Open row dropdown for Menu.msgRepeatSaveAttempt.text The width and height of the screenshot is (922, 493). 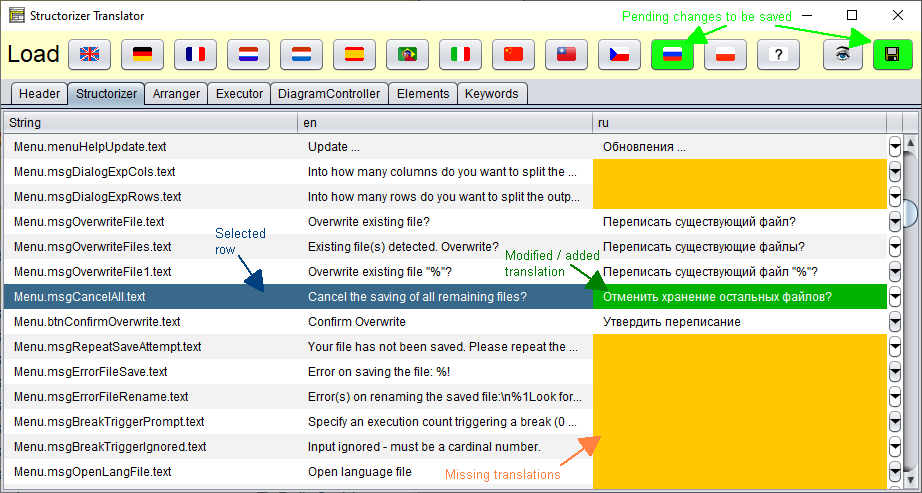click(x=894, y=347)
